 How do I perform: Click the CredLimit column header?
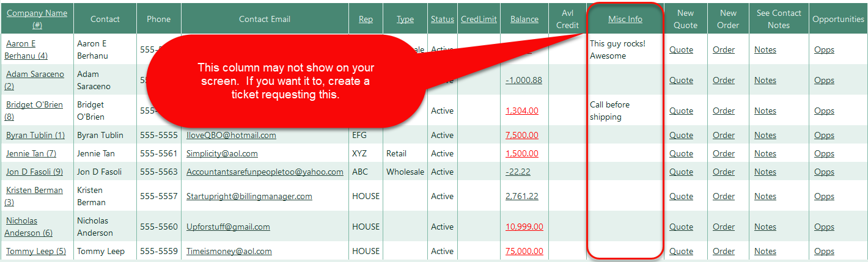(x=479, y=19)
